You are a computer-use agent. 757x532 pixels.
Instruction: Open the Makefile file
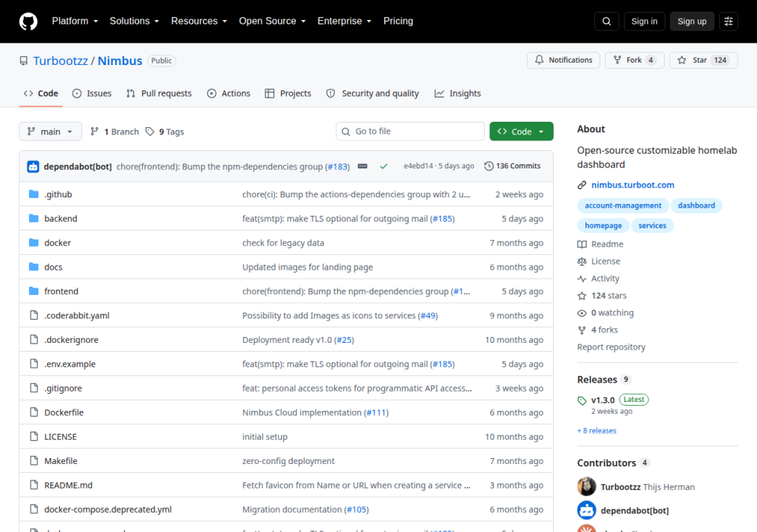61,461
